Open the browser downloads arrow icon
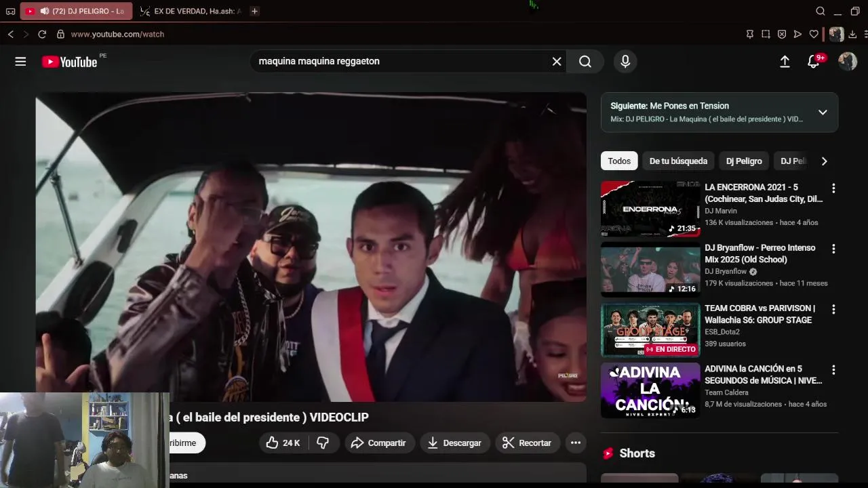868x488 pixels. [852, 34]
